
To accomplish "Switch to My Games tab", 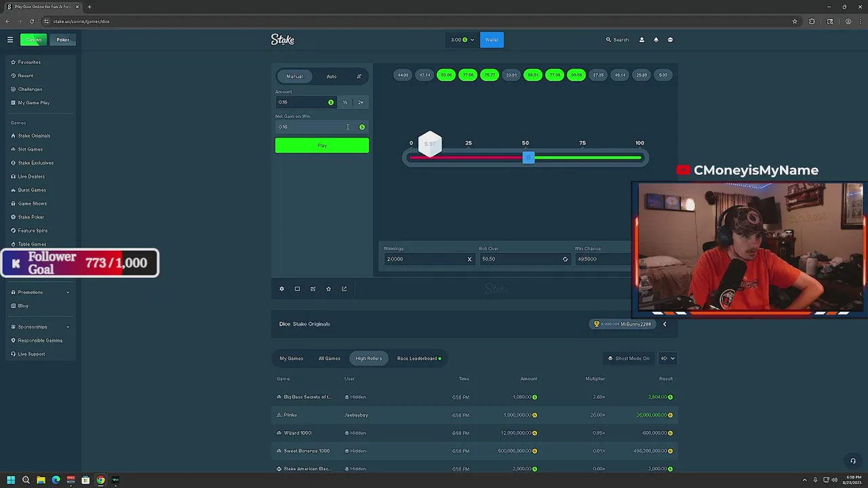I will tap(292, 359).
